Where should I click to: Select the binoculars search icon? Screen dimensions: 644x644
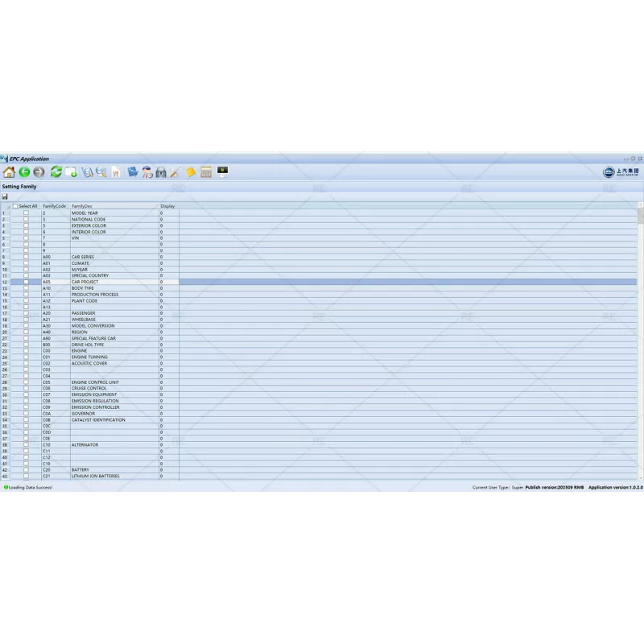click(x=86, y=172)
